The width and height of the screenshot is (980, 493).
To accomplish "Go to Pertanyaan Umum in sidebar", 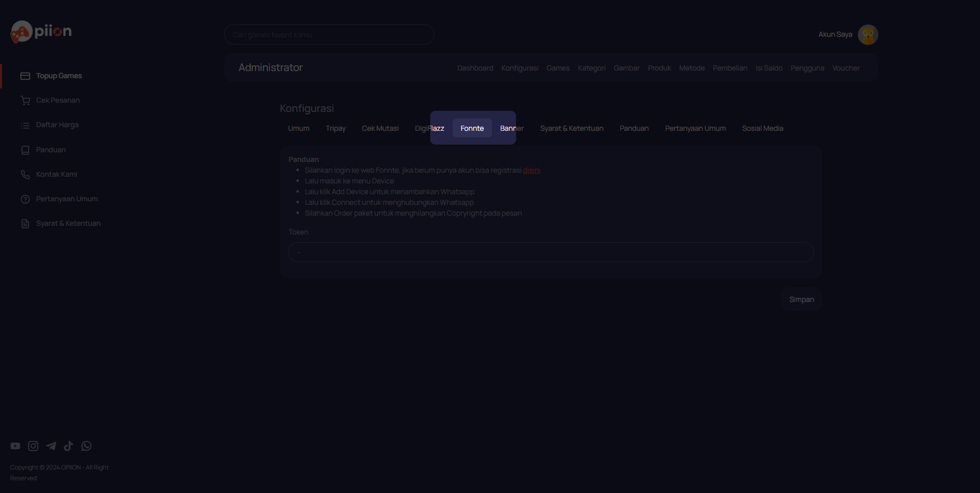I will pyautogui.click(x=67, y=199).
